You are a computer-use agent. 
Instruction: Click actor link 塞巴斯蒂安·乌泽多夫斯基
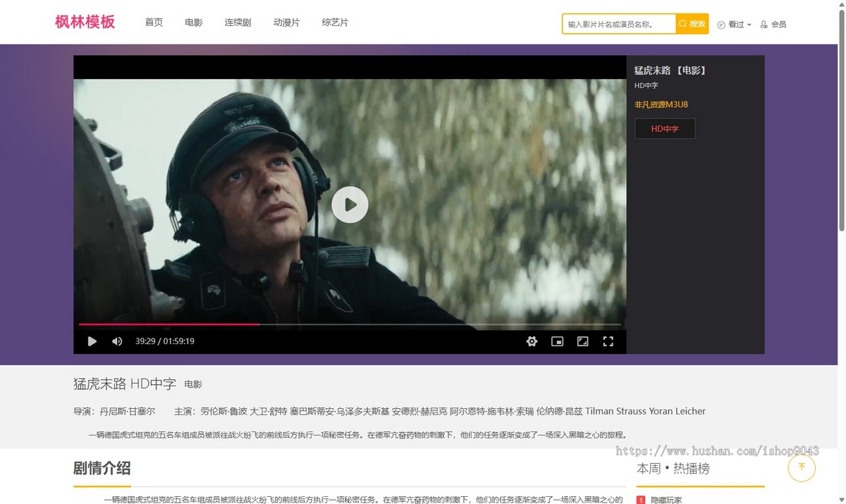(x=339, y=411)
